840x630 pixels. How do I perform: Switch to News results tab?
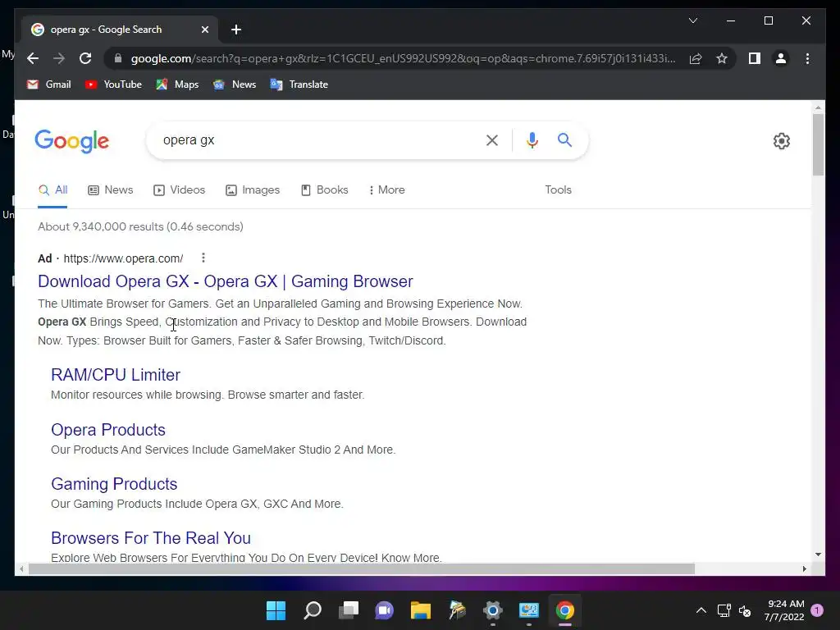point(111,190)
